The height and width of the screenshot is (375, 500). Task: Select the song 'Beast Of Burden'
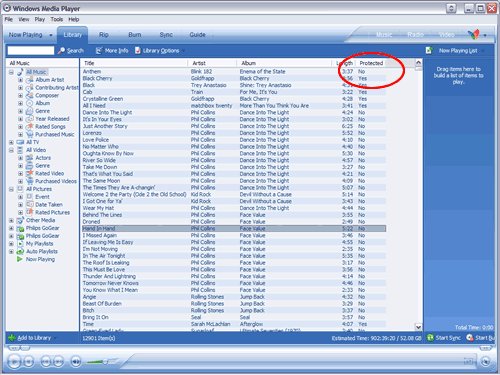pyautogui.click(x=234, y=303)
